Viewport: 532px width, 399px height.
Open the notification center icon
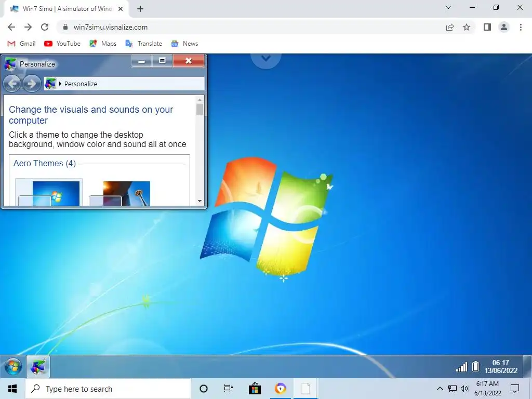pyautogui.click(x=515, y=389)
